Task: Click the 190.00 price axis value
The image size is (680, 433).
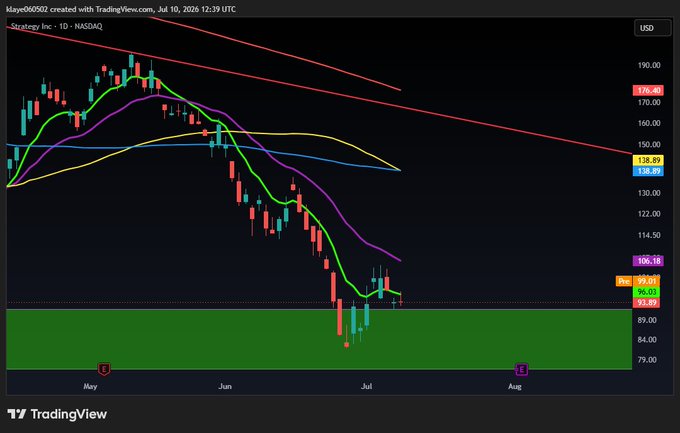Action: (x=649, y=65)
